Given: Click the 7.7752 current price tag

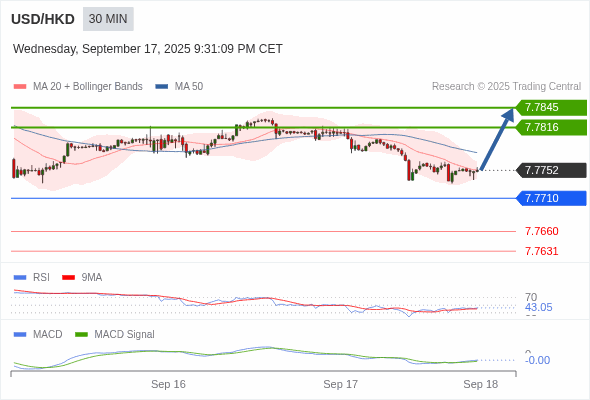Looking at the screenshot, I should pyautogui.click(x=551, y=170).
